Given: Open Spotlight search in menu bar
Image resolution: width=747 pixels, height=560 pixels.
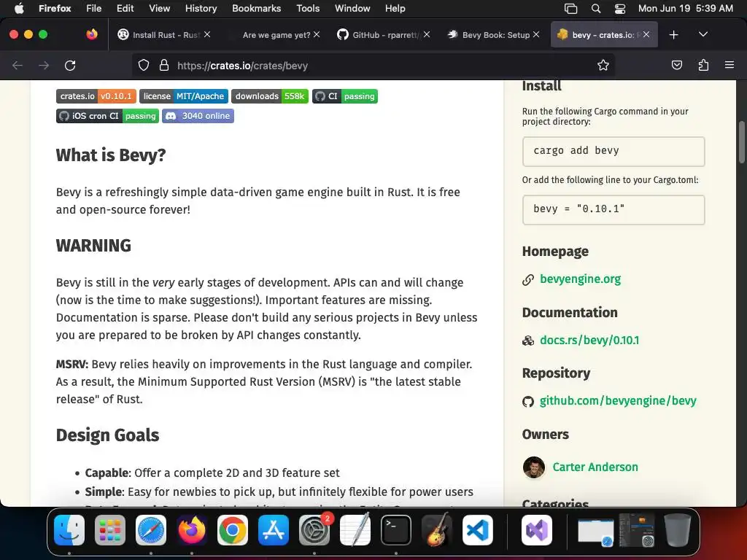Looking at the screenshot, I should click(x=596, y=9).
